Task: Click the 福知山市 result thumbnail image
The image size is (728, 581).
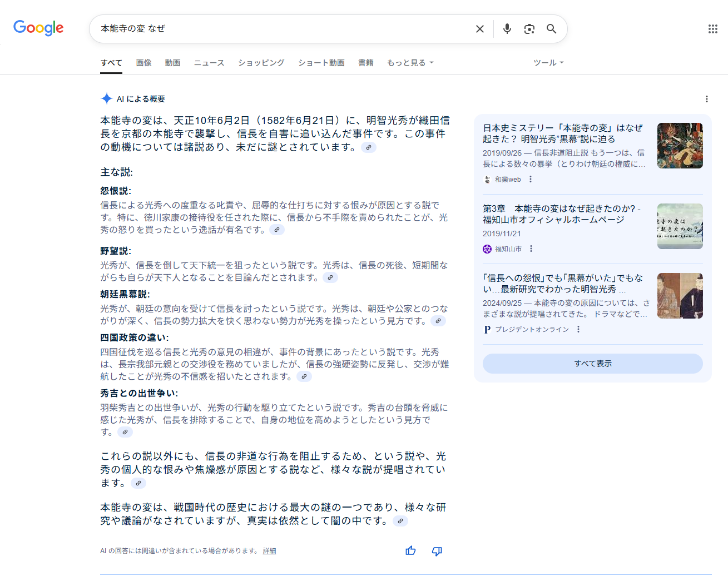Action: 680,226
